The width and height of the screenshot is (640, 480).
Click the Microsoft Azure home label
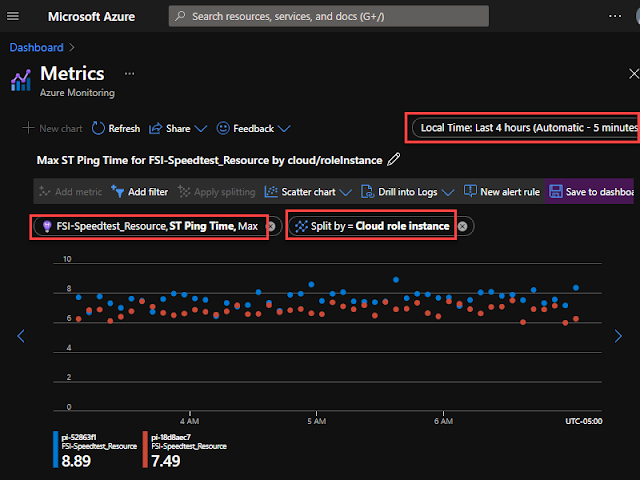(x=91, y=16)
